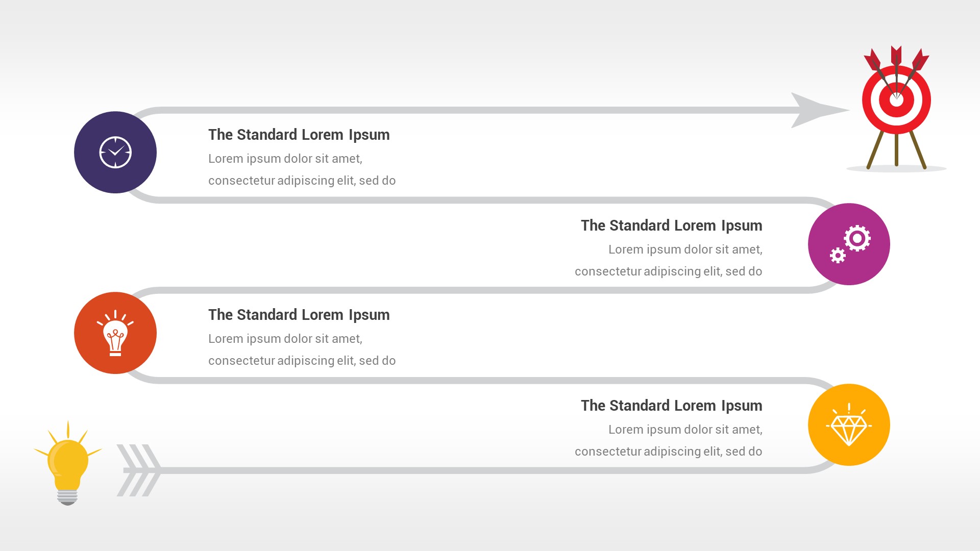The height and width of the screenshot is (551, 980).
Task: Select "consectetur adipiscing elit" line beside the clock icon
Action: [x=302, y=181]
